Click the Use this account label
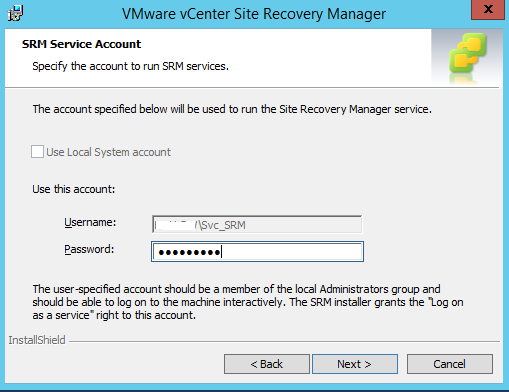 (74, 189)
